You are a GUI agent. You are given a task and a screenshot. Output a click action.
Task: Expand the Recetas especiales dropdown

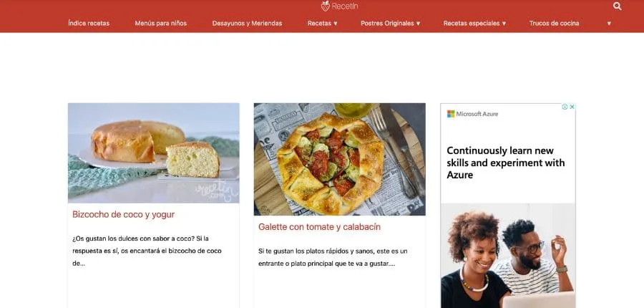click(x=474, y=24)
